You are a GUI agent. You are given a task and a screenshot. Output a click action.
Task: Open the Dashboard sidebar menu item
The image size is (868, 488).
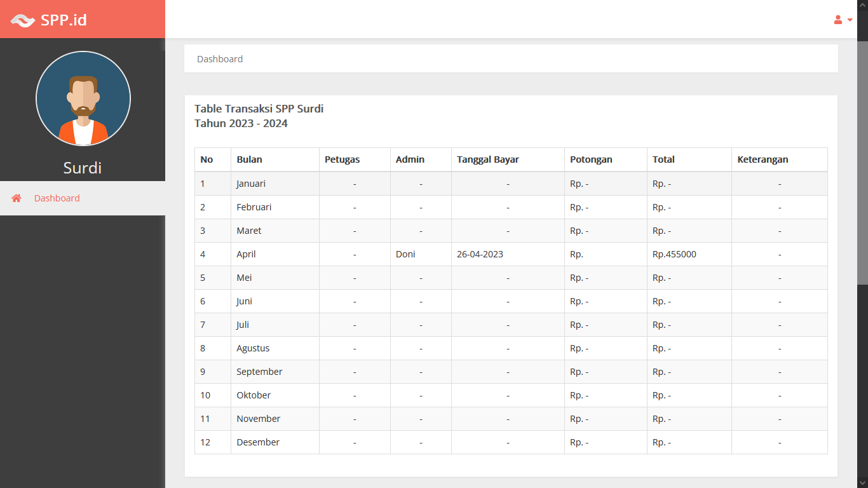pos(57,198)
